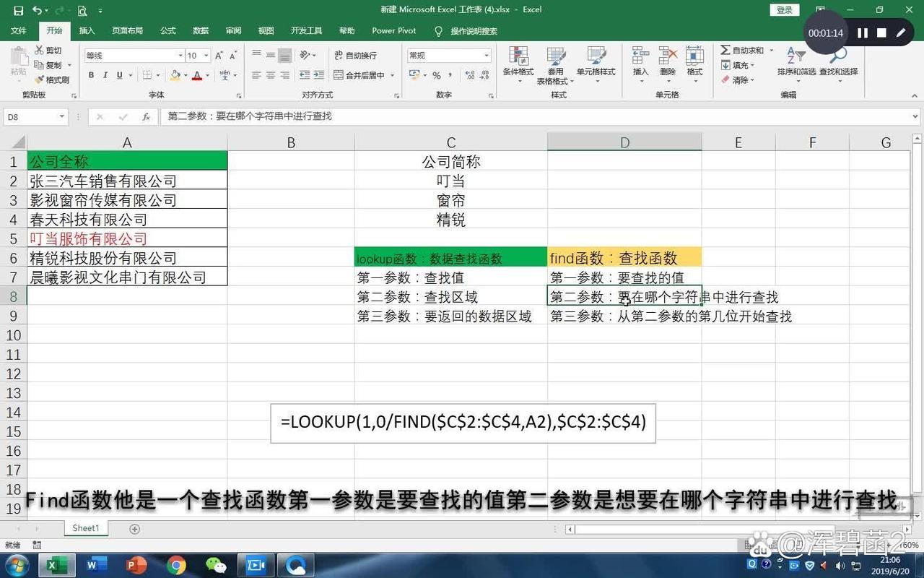924x578 pixels.
Task: Click the Undo arrow in title bar
Action: (x=36, y=10)
